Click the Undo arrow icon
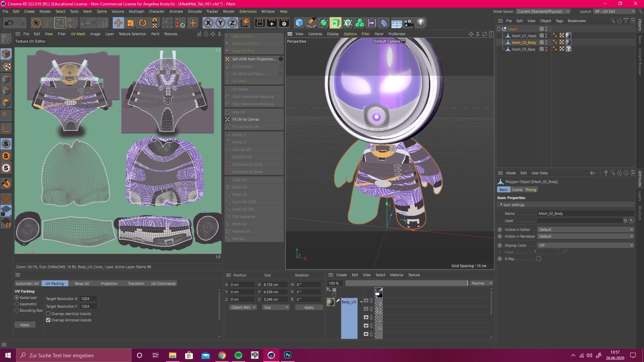Image resolution: width=644 pixels, height=362 pixels. pyautogui.click(x=8, y=23)
